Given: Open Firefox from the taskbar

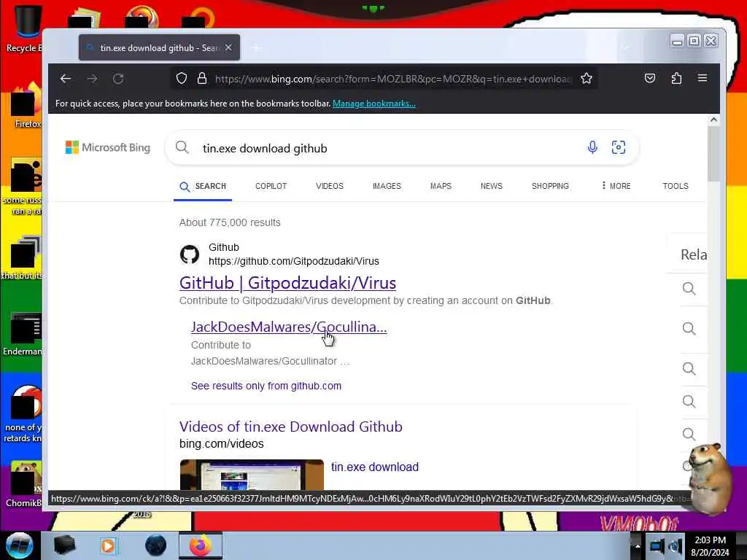Looking at the screenshot, I should point(201,545).
